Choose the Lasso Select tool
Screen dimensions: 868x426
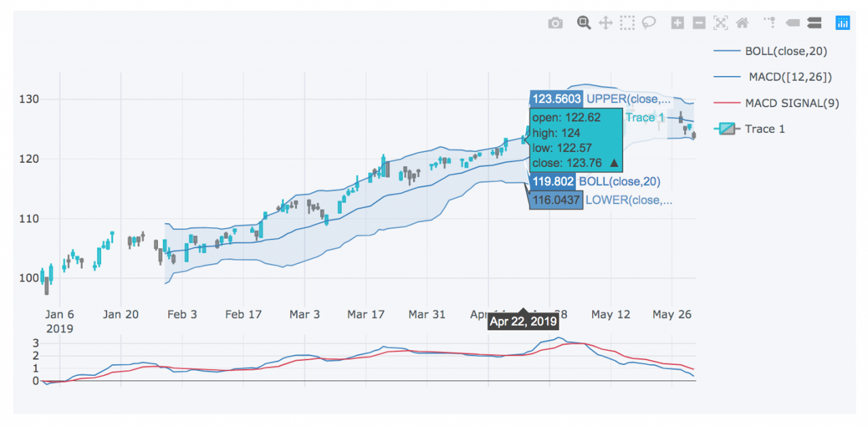click(649, 23)
